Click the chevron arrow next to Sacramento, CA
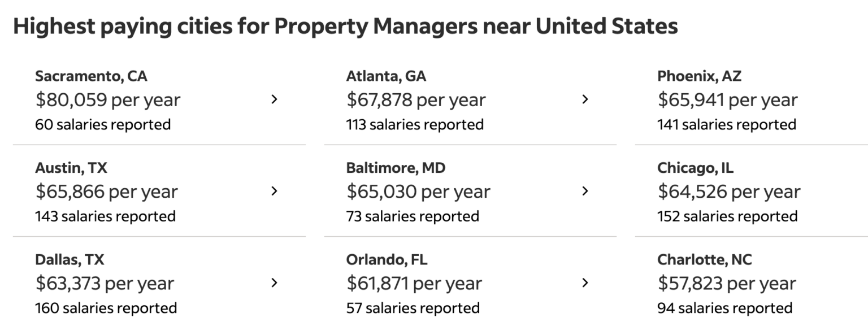 point(274,99)
